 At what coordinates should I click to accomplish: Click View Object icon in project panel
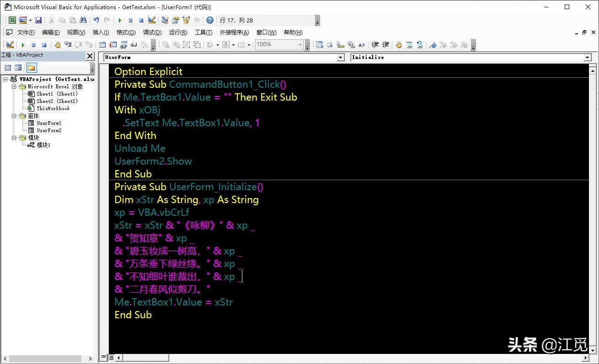click(x=18, y=68)
